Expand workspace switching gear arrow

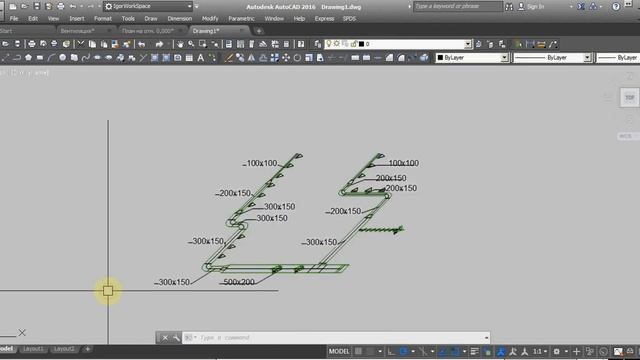coord(566,351)
